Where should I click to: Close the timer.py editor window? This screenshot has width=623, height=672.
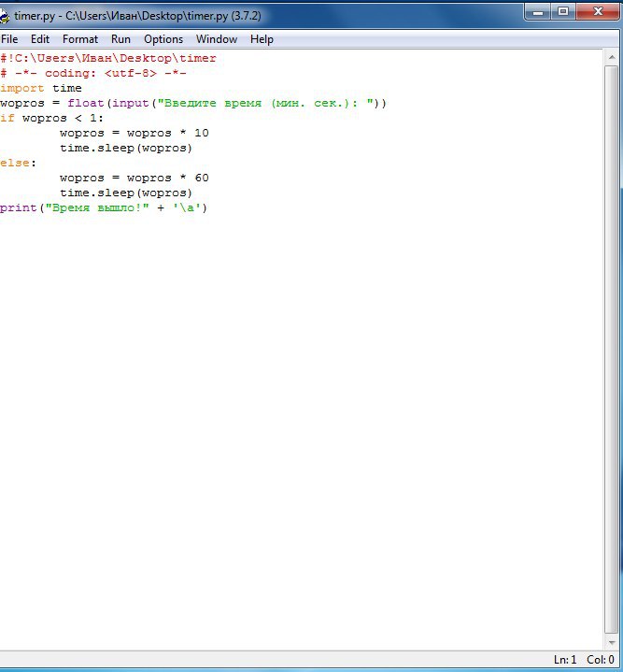point(598,12)
